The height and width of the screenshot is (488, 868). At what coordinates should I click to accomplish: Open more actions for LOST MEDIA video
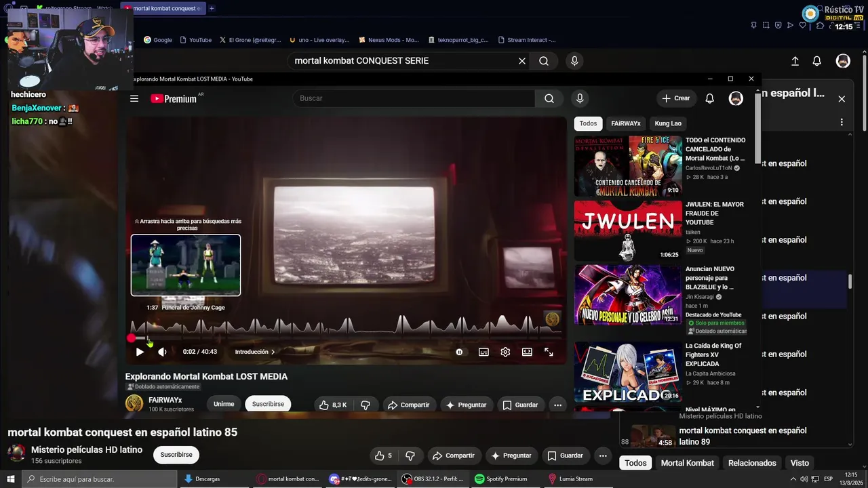pyautogui.click(x=557, y=405)
